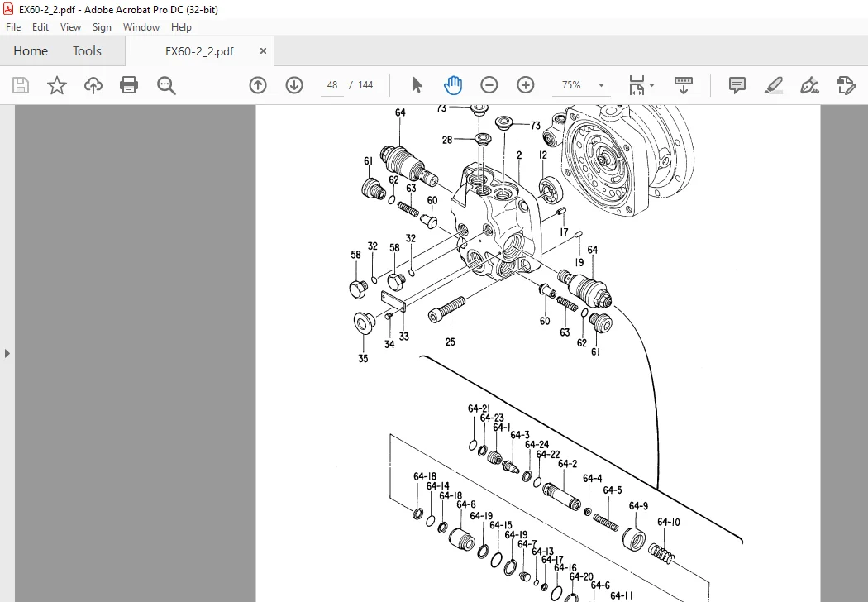Viewport: 868px width, 602px height.
Task: Go to previous page arrow
Action: (258, 85)
